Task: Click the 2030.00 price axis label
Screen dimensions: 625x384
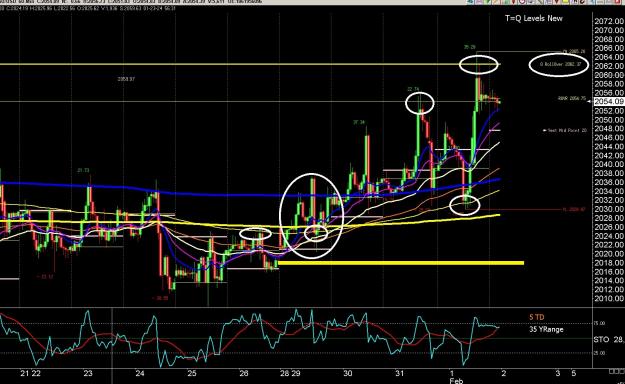Action: (609, 209)
